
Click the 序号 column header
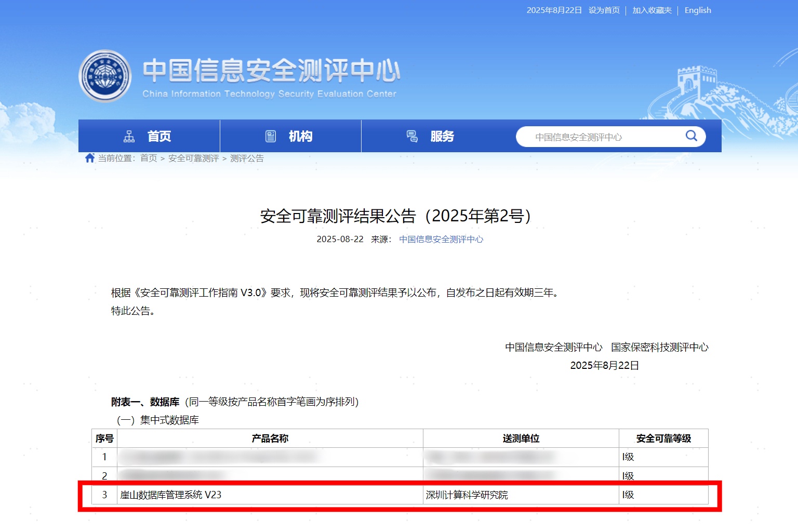click(x=104, y=438)
